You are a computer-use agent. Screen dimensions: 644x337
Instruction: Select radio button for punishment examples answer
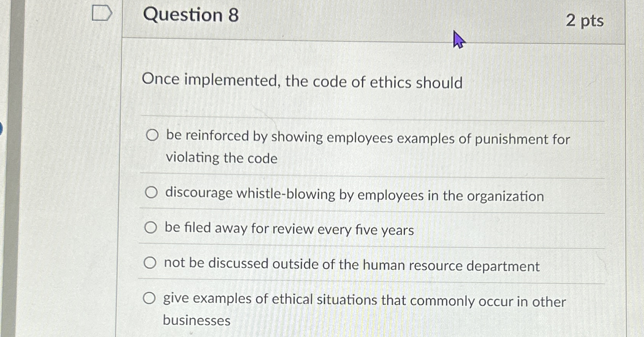(151, 135)
